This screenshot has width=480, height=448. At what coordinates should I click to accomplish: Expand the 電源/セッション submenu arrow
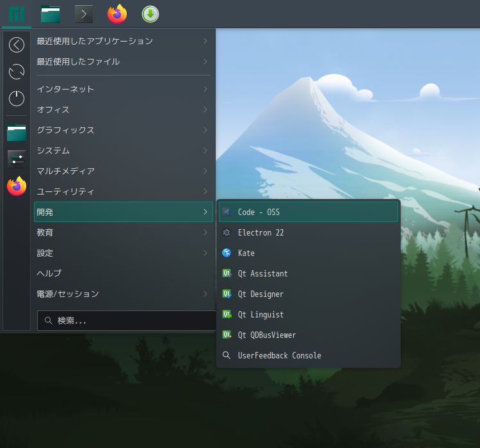click(x=205, y=294)
